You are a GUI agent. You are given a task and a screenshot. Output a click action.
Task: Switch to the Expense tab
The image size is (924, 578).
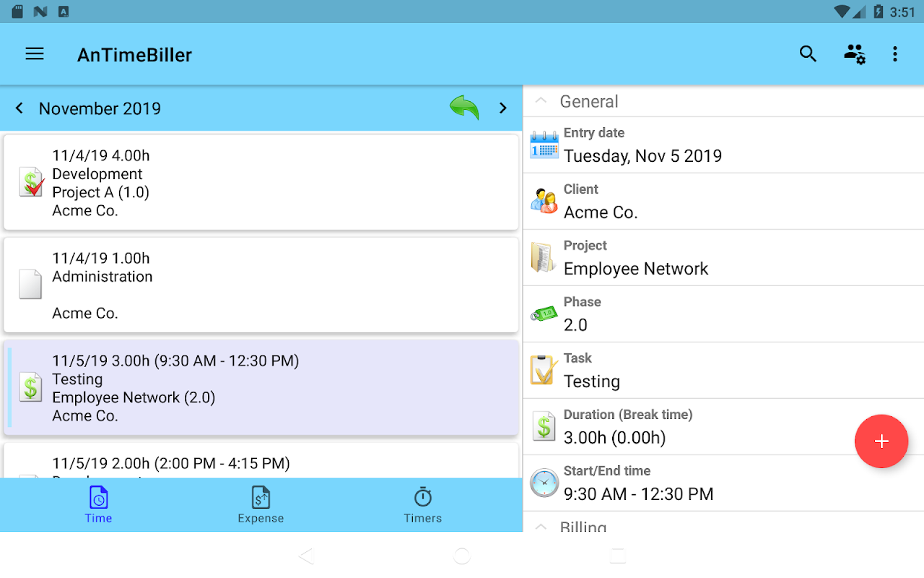tap(261, 504)
